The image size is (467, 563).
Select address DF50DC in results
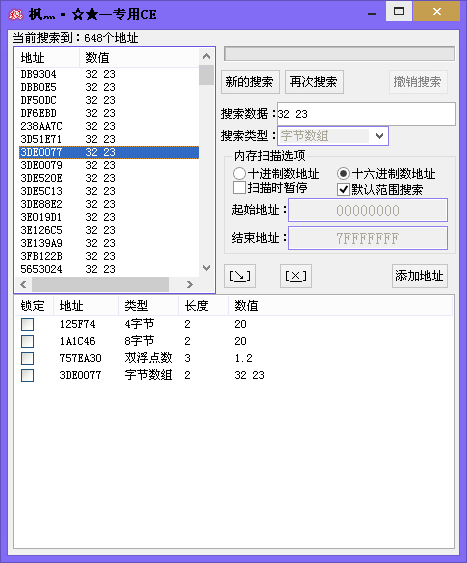pyautogui.click(x=38, y=100)
